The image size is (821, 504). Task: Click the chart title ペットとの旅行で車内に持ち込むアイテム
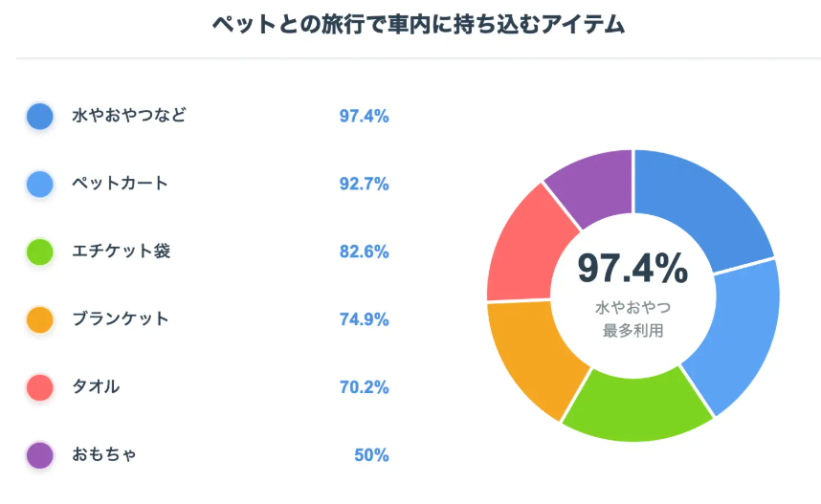pyautogui.click(x=418, y=26)
